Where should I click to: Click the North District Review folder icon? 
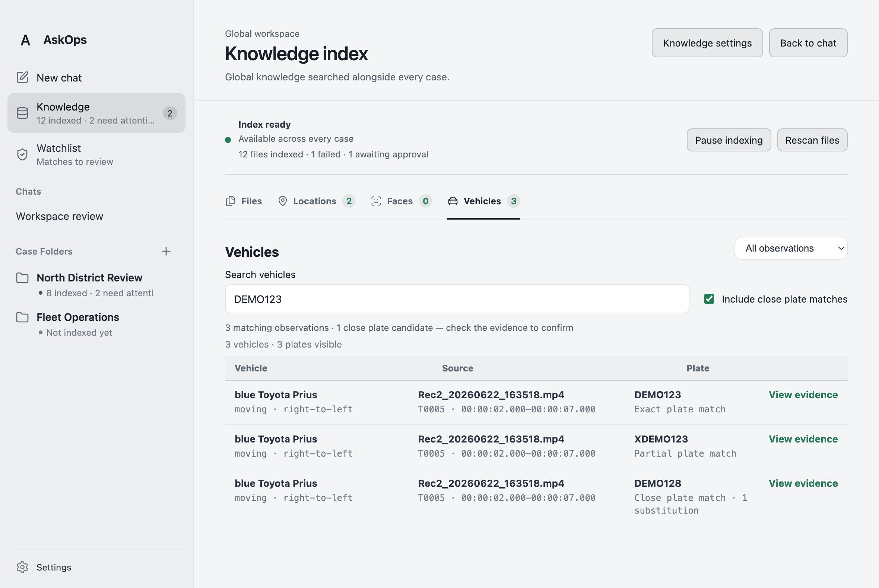tap(22, 278)
